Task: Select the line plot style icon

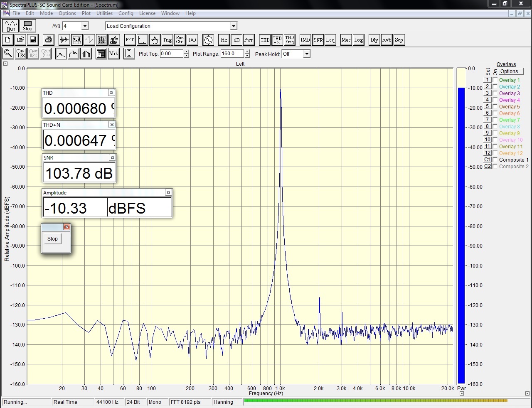Action: click(61, 54)
